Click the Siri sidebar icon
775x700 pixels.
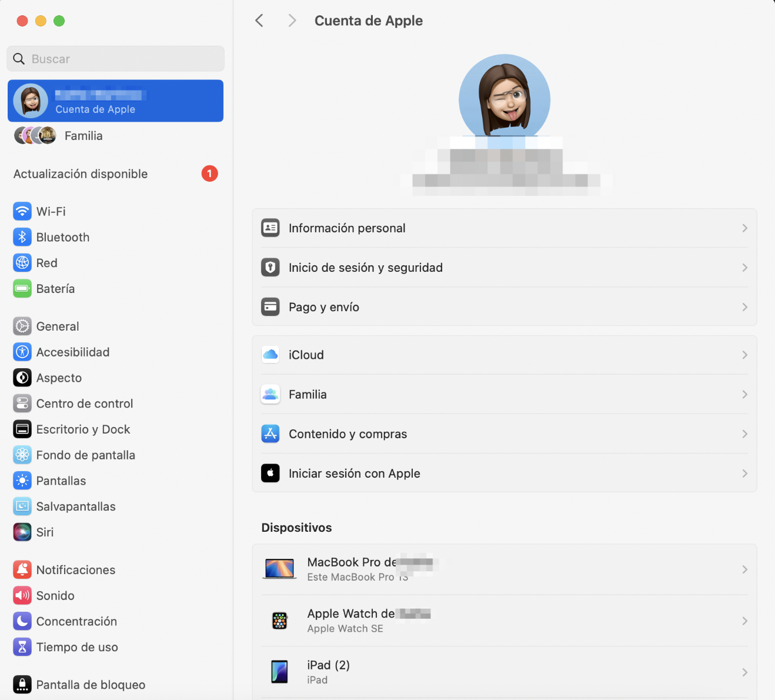[x=22, y=532]
